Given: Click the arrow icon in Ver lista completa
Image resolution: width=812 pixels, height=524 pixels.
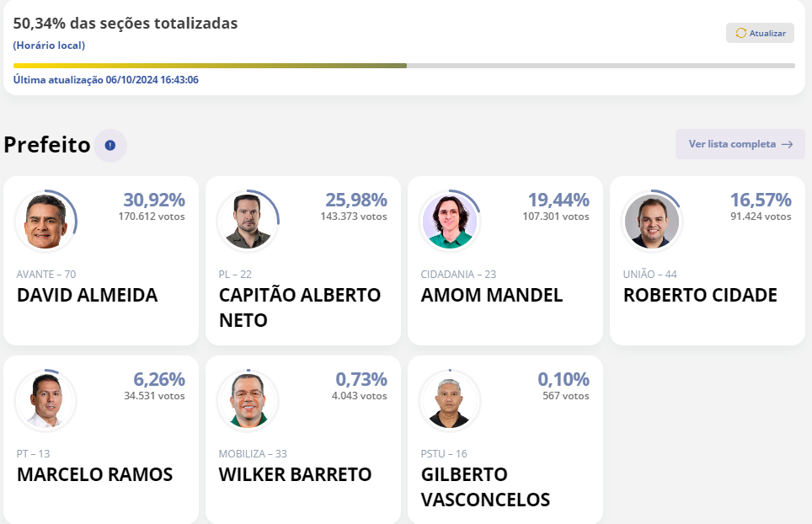Looking at the screenshot, I should (787, 144).
